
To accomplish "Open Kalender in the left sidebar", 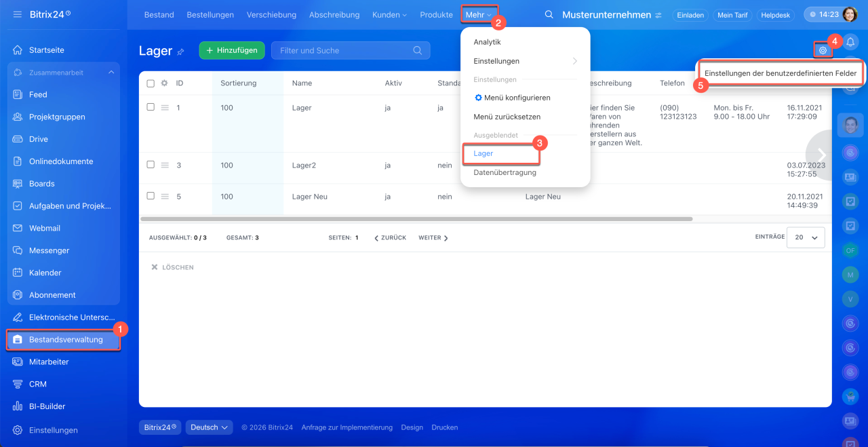I will click(45, 273).
